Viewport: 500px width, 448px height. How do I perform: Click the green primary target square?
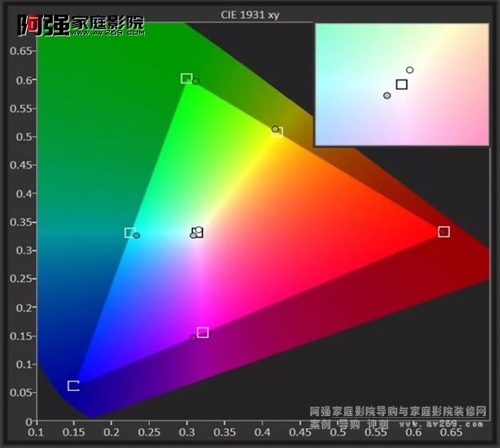[186, 79]
